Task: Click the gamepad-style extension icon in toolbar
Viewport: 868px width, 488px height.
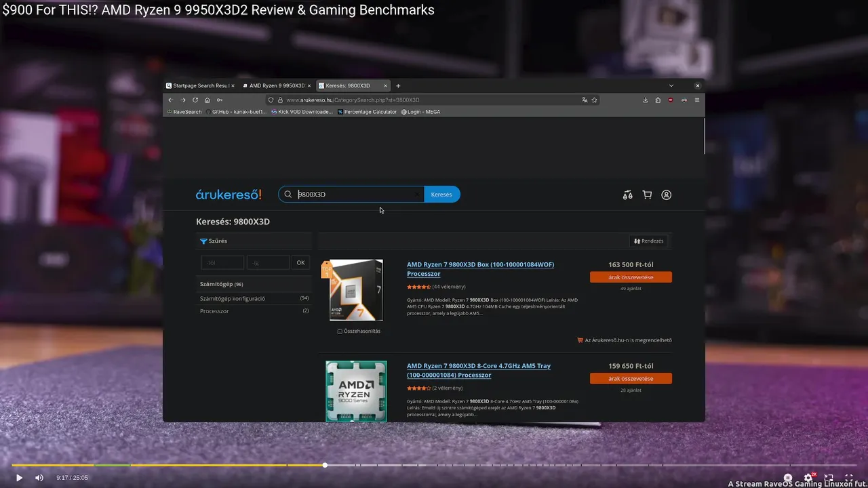Action: pos(684,100)
